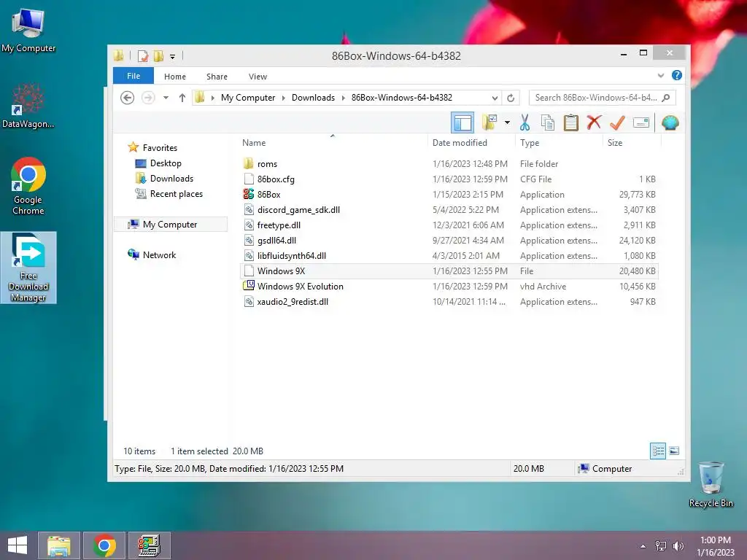747x560 pixels.
Task: Click the Rename toolbar icon
Action: [x=640, y=122]
